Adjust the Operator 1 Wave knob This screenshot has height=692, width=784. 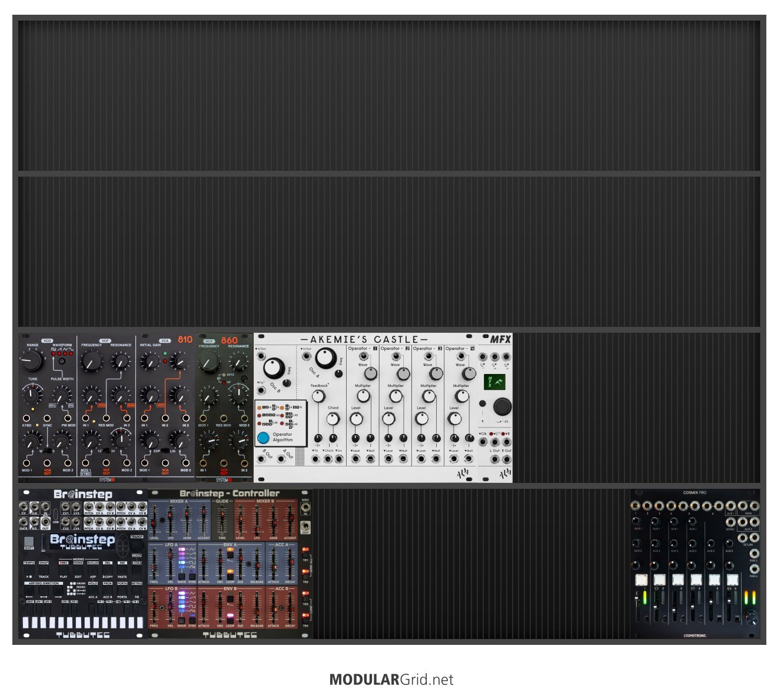coord(371,374)
